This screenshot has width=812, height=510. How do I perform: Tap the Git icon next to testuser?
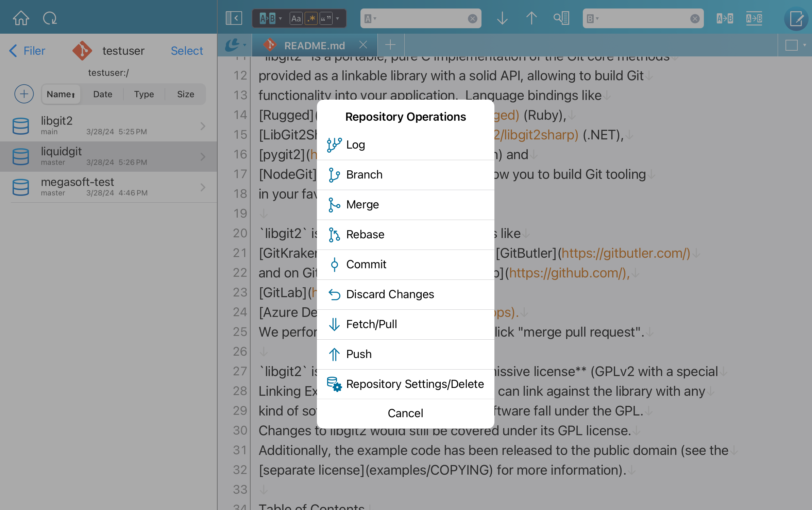82,50
